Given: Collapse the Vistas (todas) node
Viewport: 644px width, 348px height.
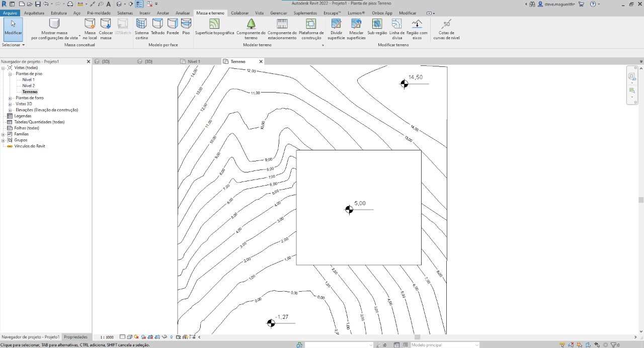Looking at the screenshot, I should click(3, 68).
